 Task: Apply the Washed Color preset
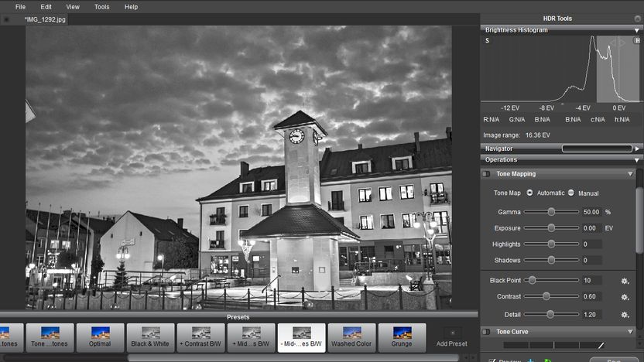point(351,338)
